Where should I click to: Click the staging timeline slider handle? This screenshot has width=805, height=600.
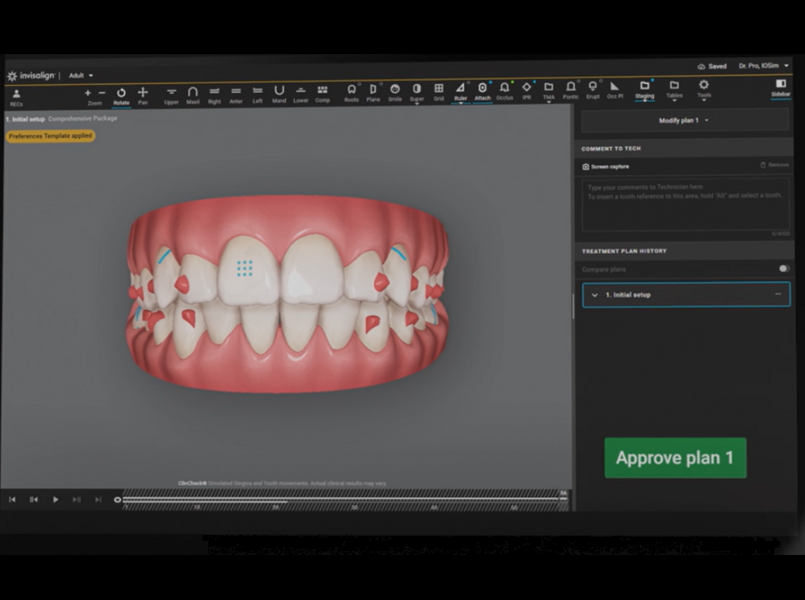tap(118, 500)
